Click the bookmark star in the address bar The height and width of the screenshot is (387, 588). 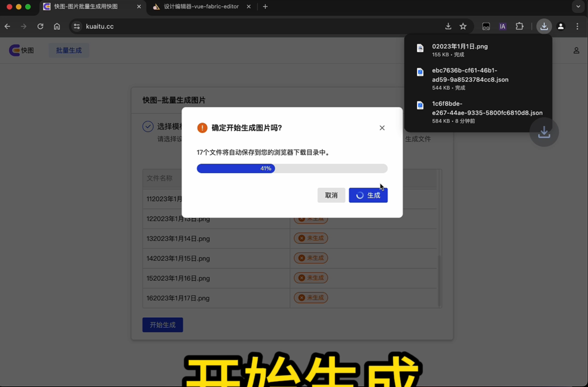coord(463,26)
